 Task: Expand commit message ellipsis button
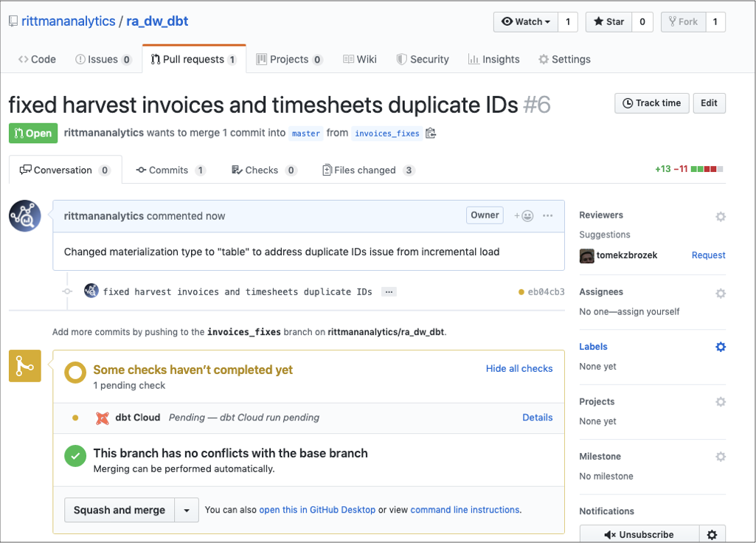(389, 291)
